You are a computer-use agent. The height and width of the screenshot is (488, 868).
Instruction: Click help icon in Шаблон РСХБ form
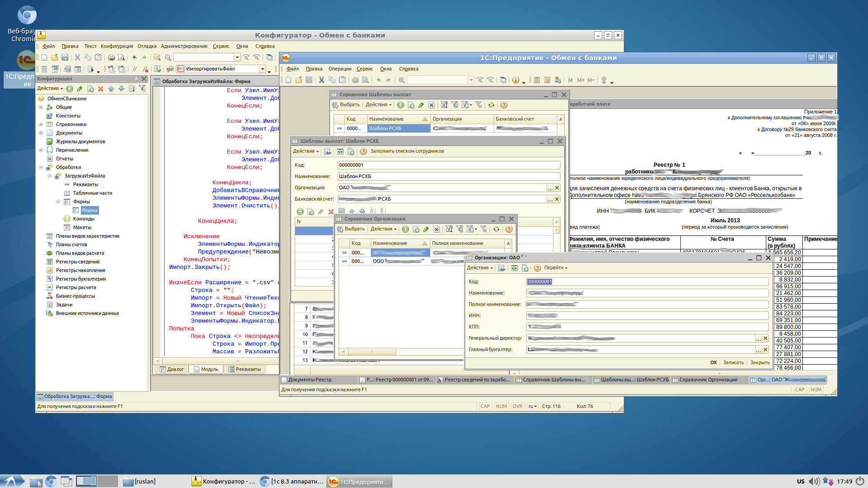pos(363,151)
